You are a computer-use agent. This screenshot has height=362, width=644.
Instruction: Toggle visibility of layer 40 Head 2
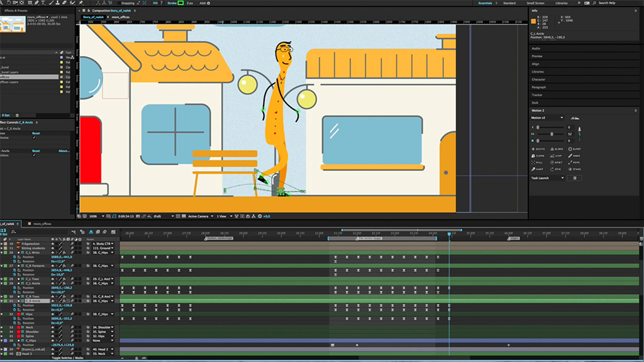(x=53, y=354)
